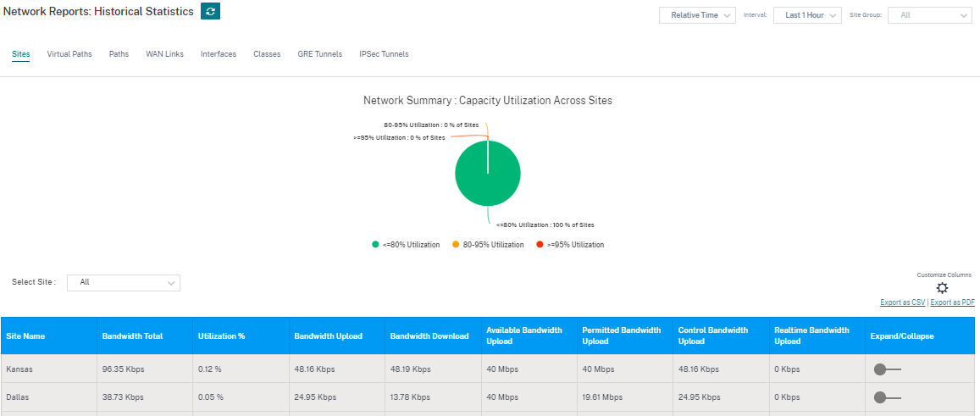Image resolution: width=980 pixels, height=416 pixels.
Task: Open the Relative Time dropdown
Action: [x=697, y=15]
